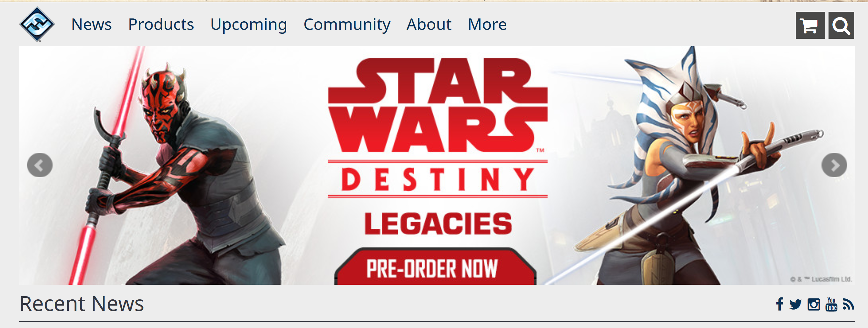Subscribe using the RSS feed icon
Image resolution: width=868 pixels, height=328 pixels.
coord(848,304)
